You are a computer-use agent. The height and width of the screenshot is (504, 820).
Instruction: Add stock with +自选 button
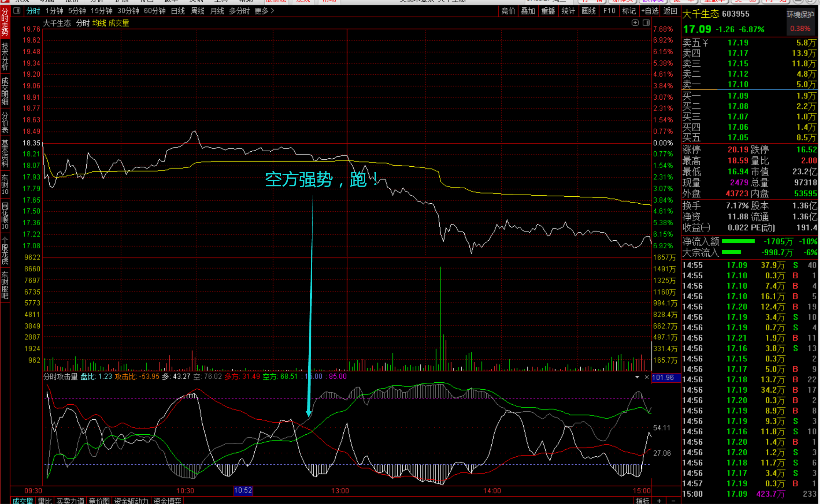pos(650,11)
